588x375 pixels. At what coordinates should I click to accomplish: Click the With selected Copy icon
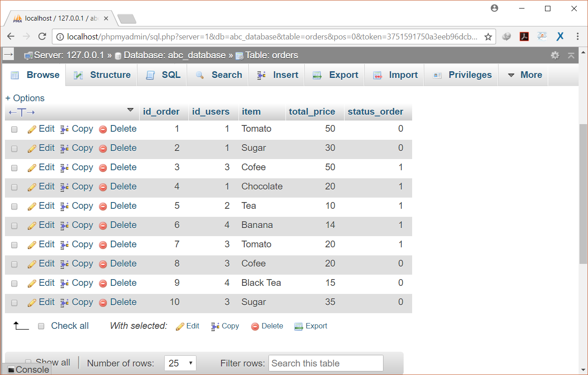pyautogui.click(x=215, y=327)
